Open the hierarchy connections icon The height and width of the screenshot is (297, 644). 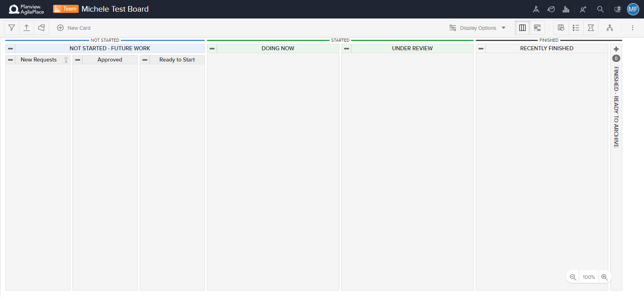coord(610,28)
